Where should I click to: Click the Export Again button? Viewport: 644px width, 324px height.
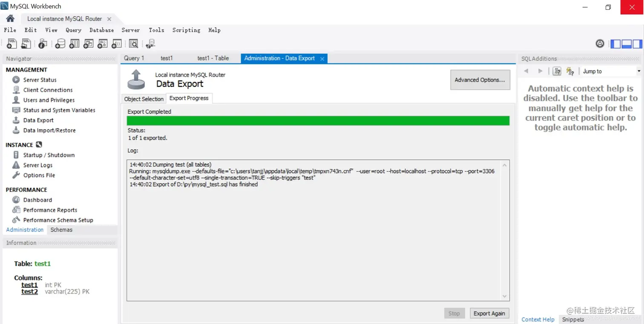489,313
